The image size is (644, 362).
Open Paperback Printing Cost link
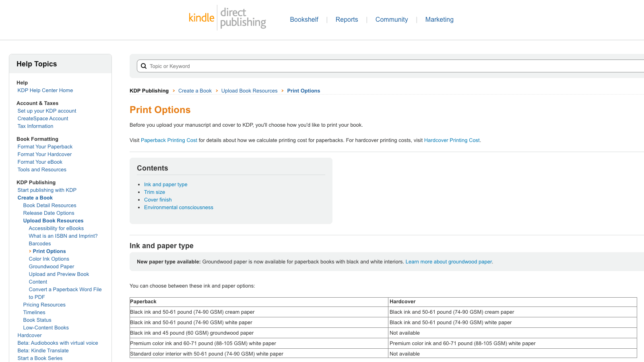pos(169,140)
